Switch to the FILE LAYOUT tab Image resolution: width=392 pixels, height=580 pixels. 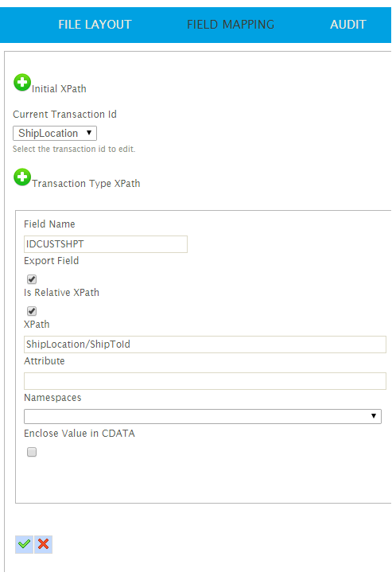(95, 25)
